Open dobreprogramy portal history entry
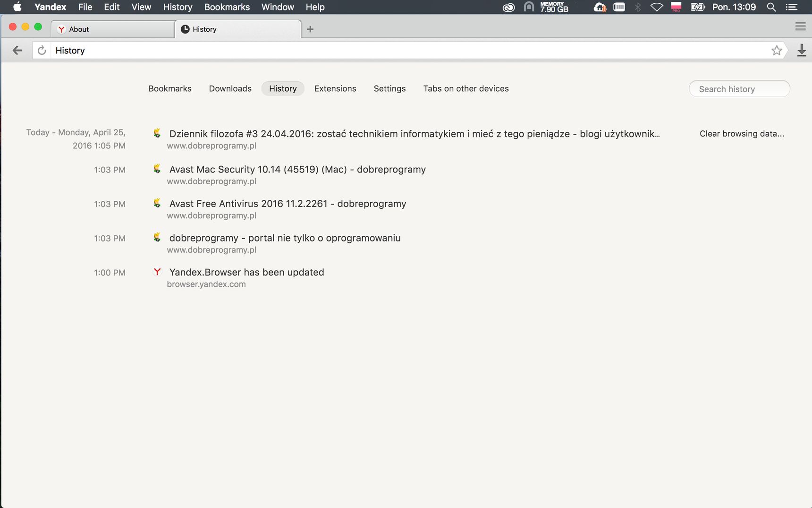The height and width of the screenshot is (508, 812). tap(285, 238)
